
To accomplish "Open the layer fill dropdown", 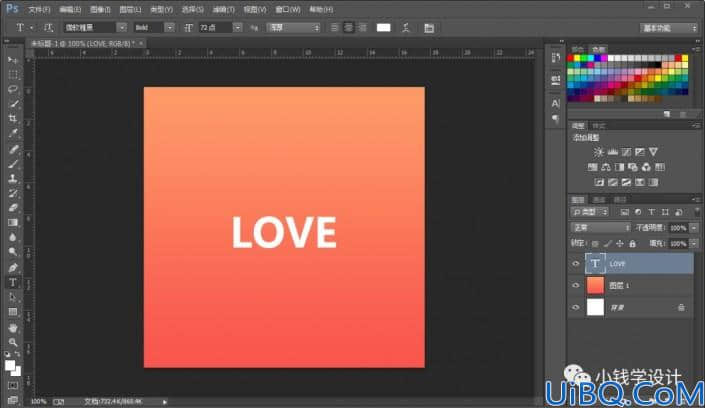I will click(x=694, y=244).
